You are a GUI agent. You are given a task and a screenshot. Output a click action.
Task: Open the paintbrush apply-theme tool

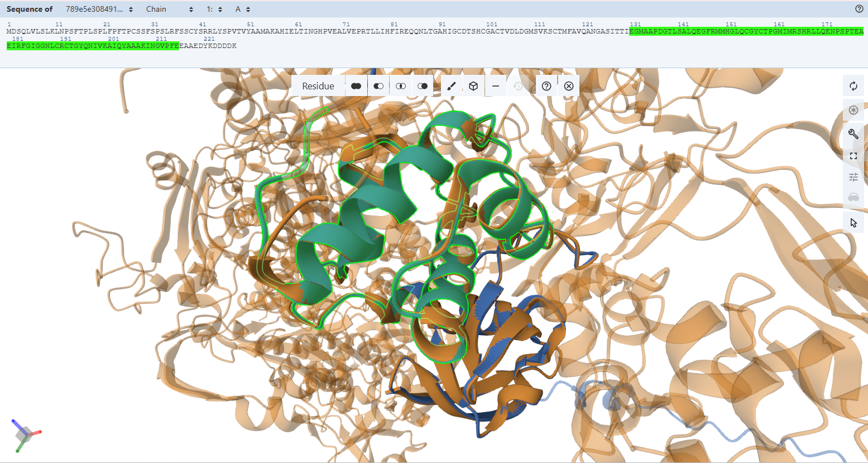(452, 86)
